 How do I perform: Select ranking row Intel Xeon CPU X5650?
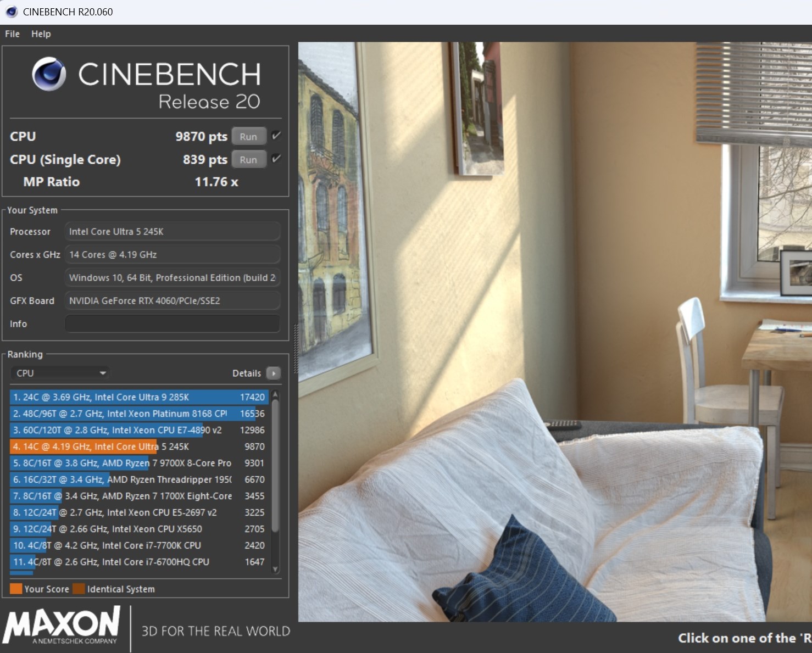(139, 529)
